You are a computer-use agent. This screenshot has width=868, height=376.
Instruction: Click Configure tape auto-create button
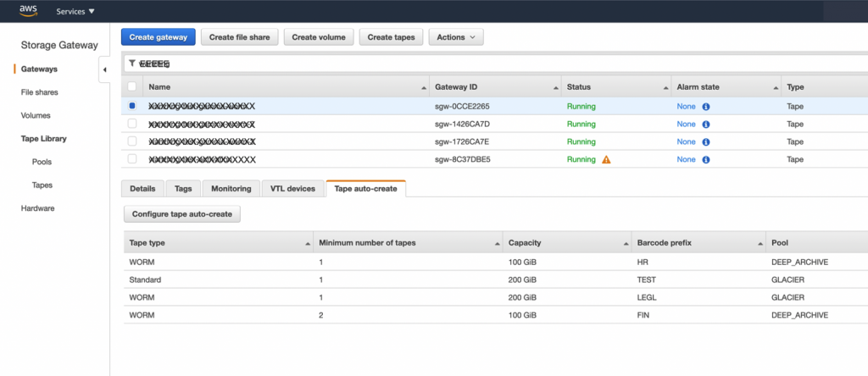(182, 214)
